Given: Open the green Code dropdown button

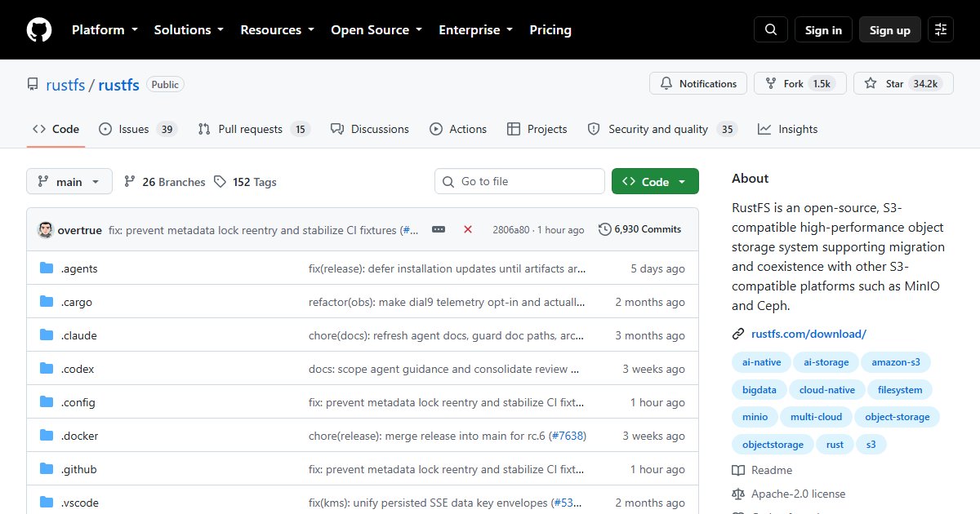Looking at the screenshot, I should pos(655,182).
